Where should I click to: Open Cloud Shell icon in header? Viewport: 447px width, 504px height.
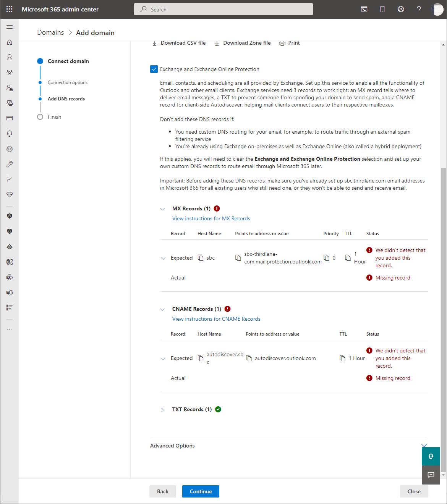[x=364, y=9]
